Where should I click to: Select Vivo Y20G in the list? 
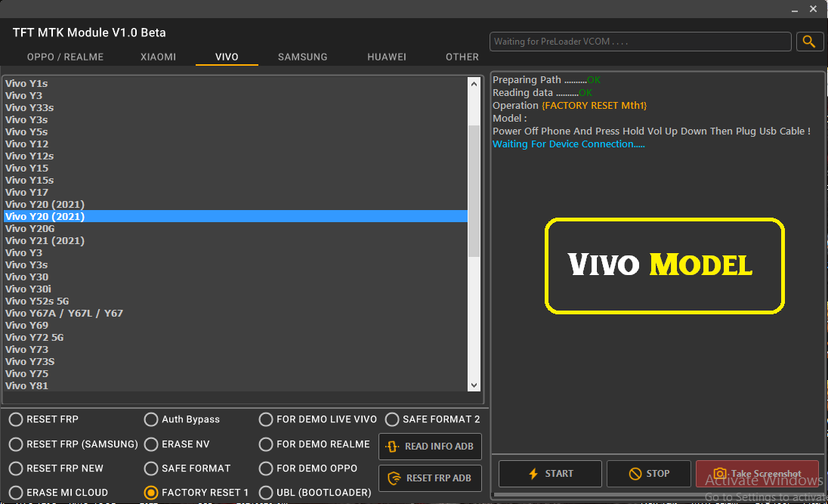(x=236, y=229)
